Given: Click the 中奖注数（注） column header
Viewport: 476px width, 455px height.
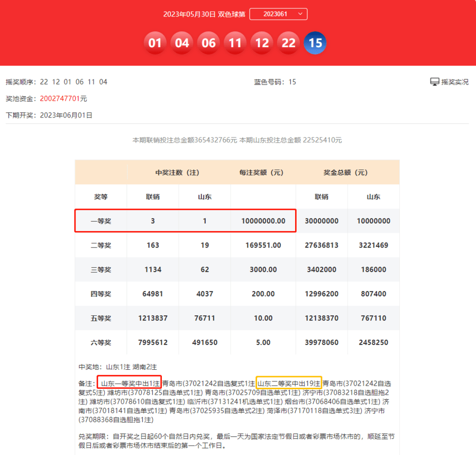Looking at the screenshot, I should coord(179,172).
